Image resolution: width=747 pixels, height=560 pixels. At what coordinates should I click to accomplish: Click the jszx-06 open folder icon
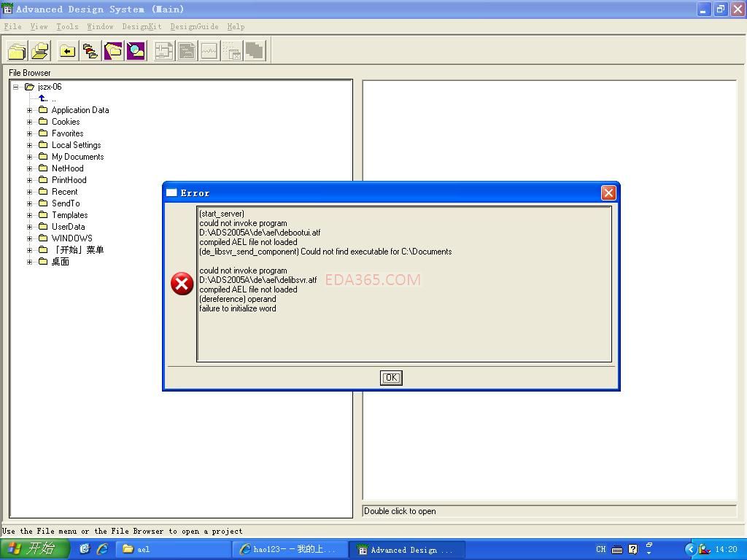click(x=29, y=87)
